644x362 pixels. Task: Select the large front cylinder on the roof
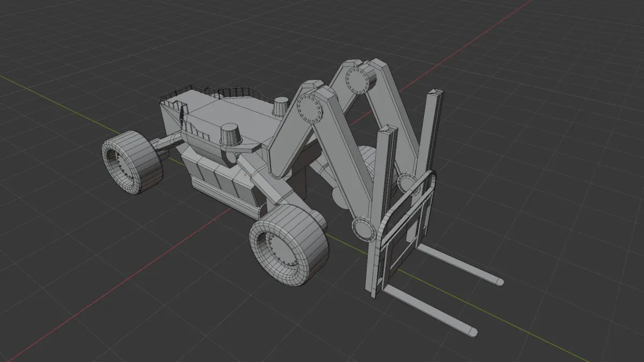coord(231,134)
